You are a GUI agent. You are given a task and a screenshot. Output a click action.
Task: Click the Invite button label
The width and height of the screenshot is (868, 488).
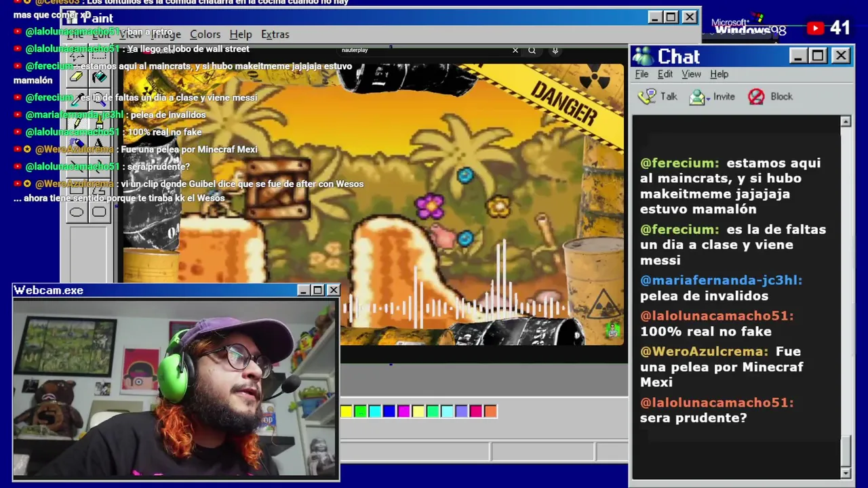pyautogui.click(x=724, y=97)
